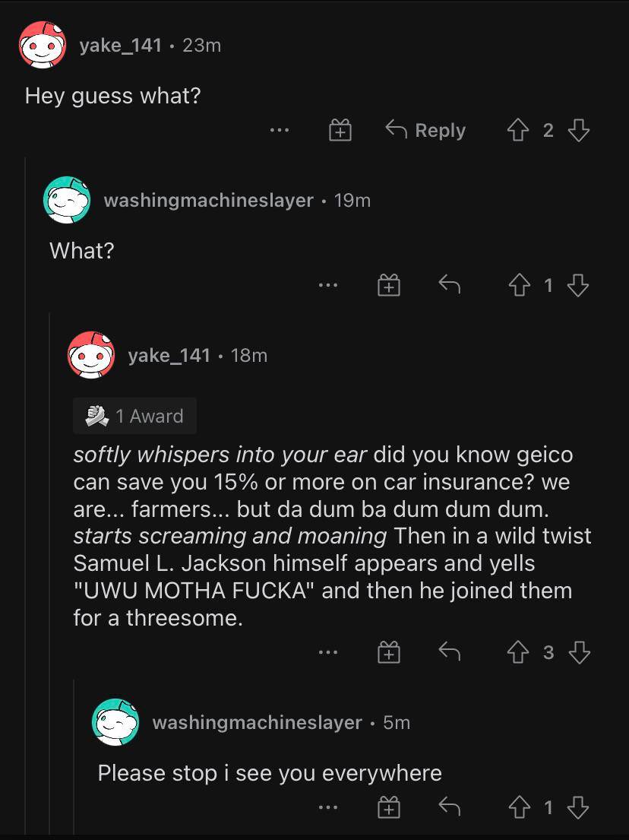Upvote "Please stop i see you everywhere"

click(x=519, y=807)
